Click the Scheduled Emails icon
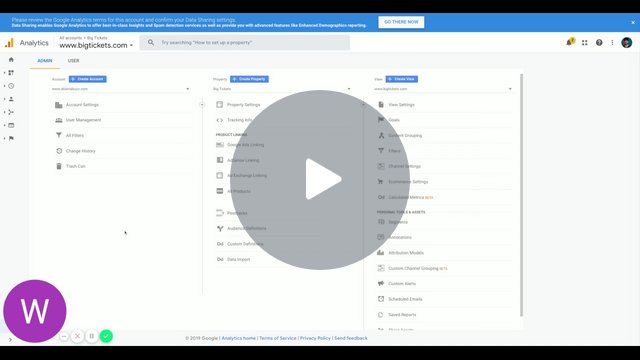Viewport: 640px width, 360px height. (x=381, y=299)
